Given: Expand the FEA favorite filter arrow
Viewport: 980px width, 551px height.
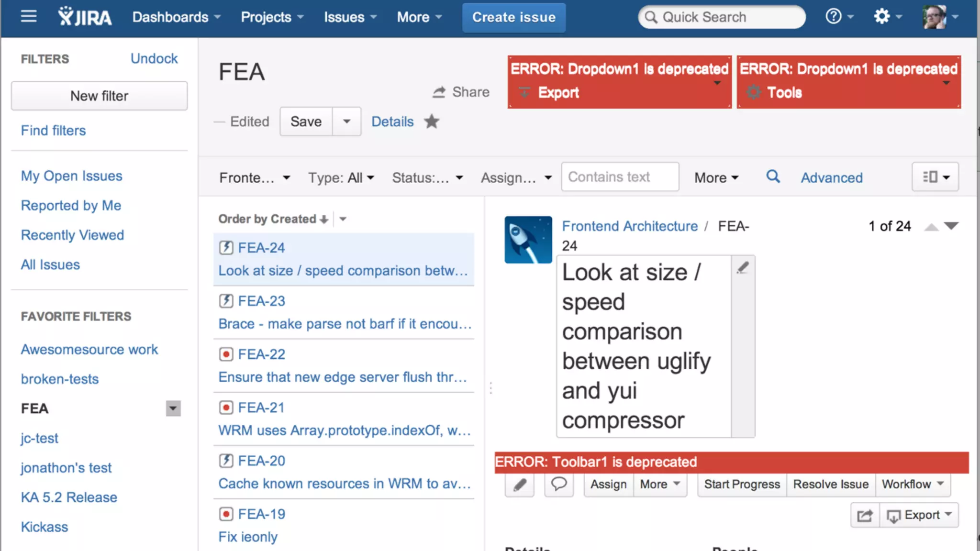Looking at the screenshot, I should [173, 408].
